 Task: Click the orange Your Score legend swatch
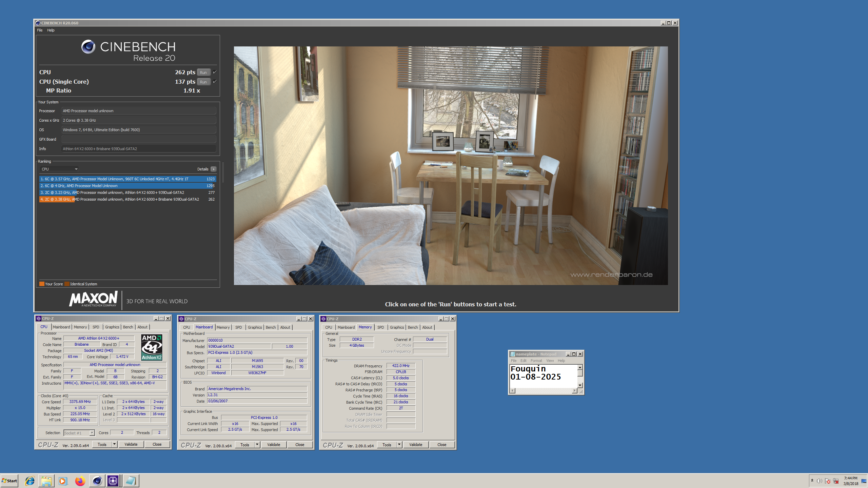42,284
